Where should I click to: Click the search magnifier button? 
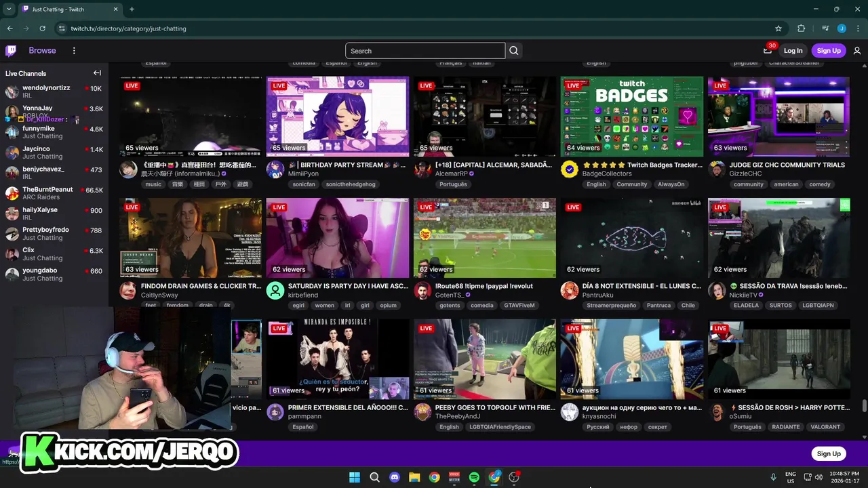pos(514,51)
